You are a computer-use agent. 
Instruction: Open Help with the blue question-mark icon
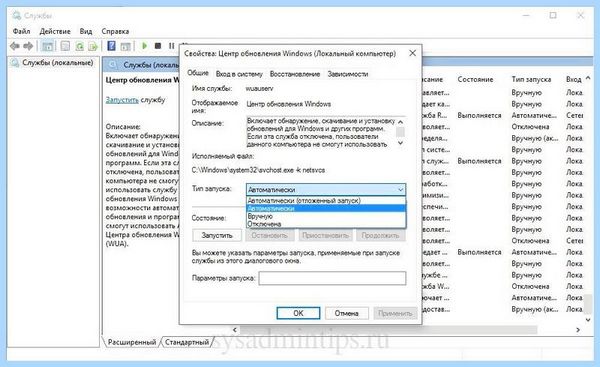pyautogui.click(x=111, y=46)
